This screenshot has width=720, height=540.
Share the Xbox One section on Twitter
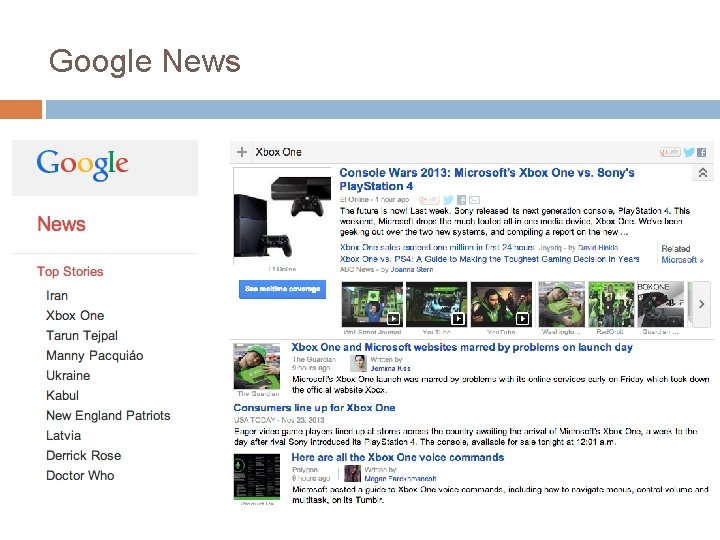pyautogui.click(x=688, y=152)
